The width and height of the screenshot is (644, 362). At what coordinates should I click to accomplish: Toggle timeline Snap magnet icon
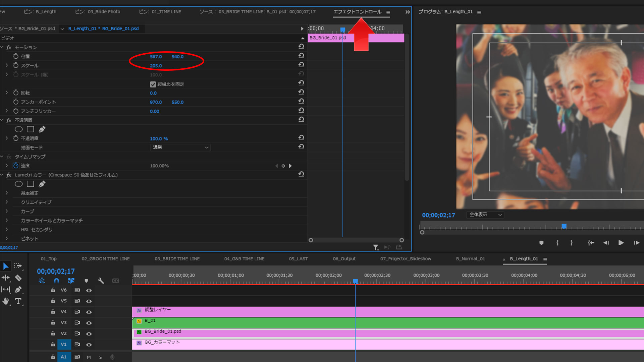[x=56, y=281]
